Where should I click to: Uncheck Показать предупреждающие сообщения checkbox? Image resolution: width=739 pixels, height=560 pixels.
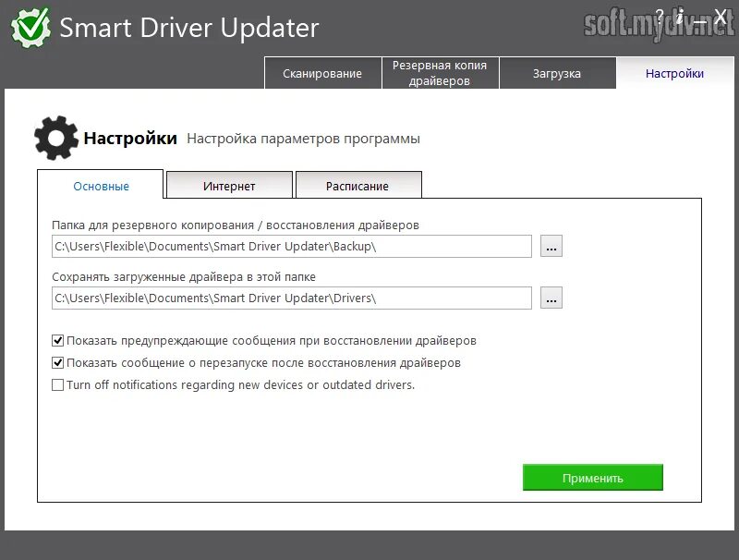click(57, 340)
